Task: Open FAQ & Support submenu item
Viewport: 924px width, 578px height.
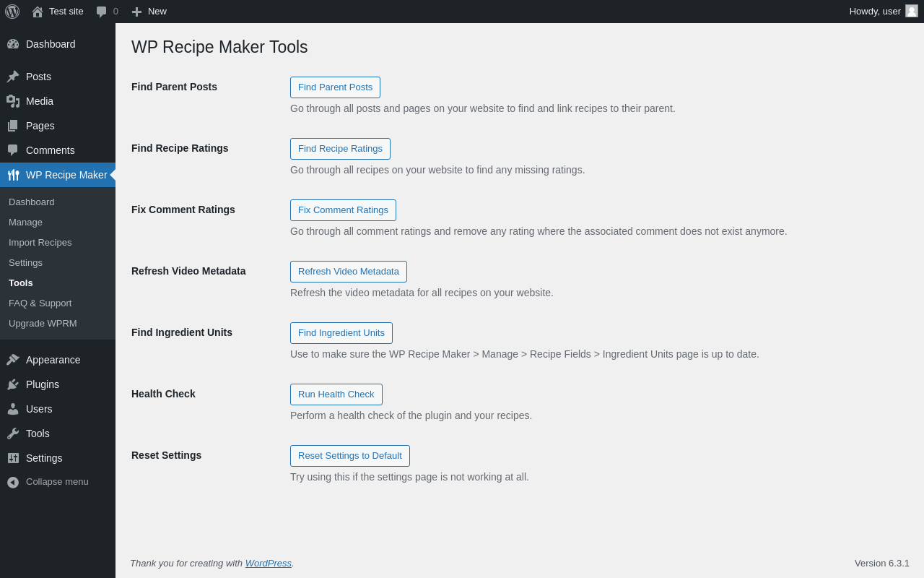Action: pyautogui.click(x=40, y=303)
